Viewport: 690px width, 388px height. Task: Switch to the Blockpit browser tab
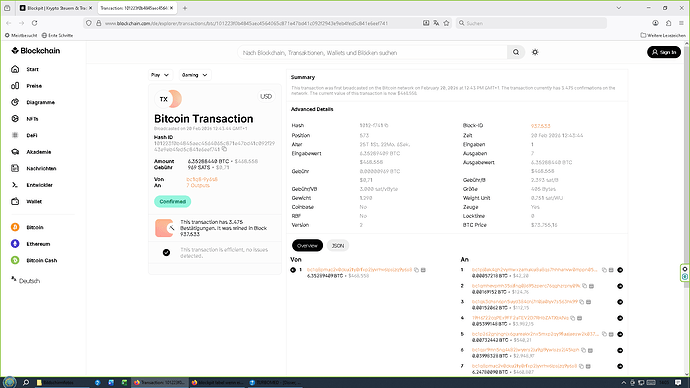click(55, 8)
